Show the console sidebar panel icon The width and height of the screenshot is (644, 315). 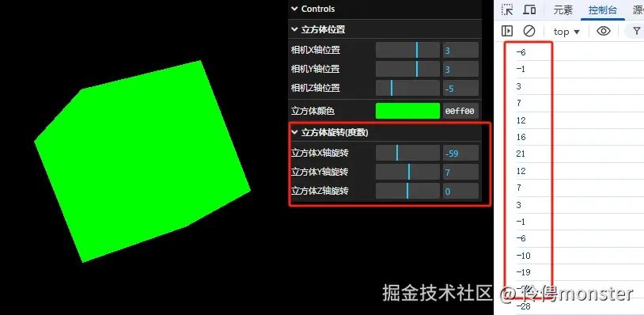(x=507, y=31)
